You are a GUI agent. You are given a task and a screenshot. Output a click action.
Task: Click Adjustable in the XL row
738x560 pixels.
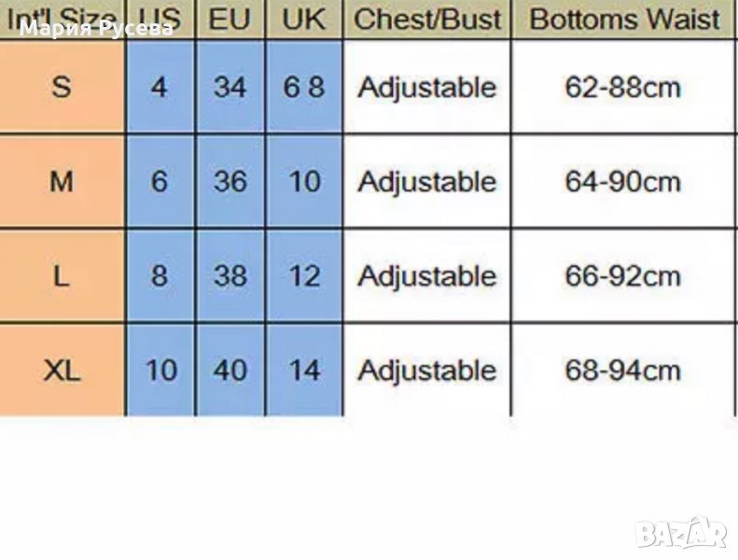coord(426,371)
